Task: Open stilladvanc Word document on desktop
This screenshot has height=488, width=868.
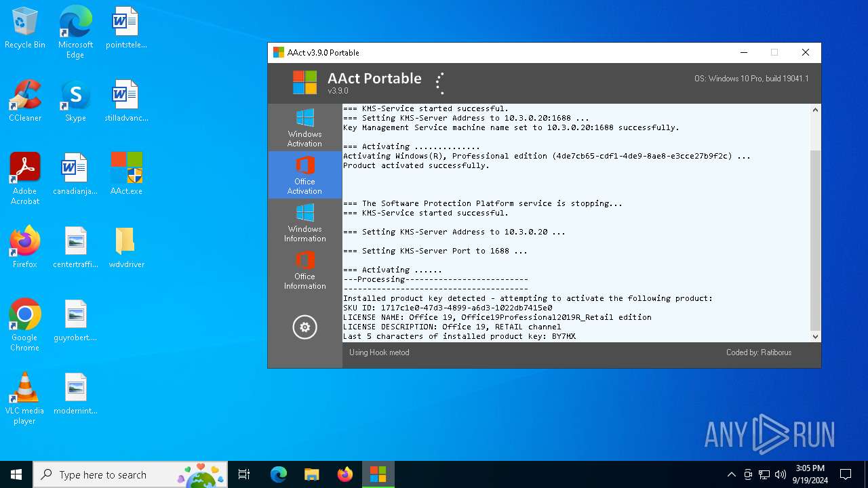Action: click(126, 102)
